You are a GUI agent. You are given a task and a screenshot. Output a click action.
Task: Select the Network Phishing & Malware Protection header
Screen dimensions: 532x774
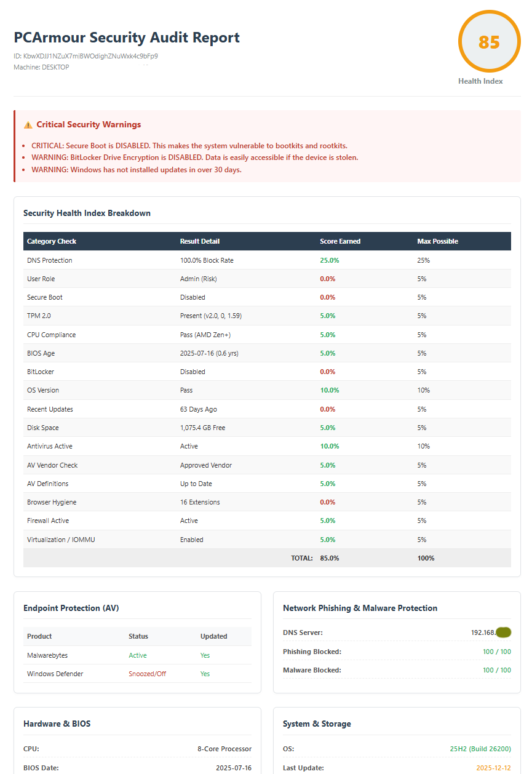(360, 608)
